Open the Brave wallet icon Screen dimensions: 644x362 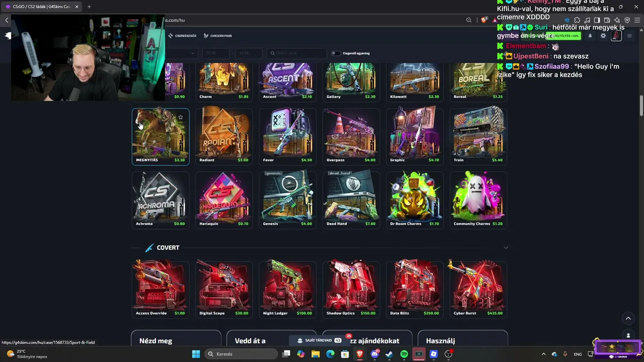click(x=607, y=20)
